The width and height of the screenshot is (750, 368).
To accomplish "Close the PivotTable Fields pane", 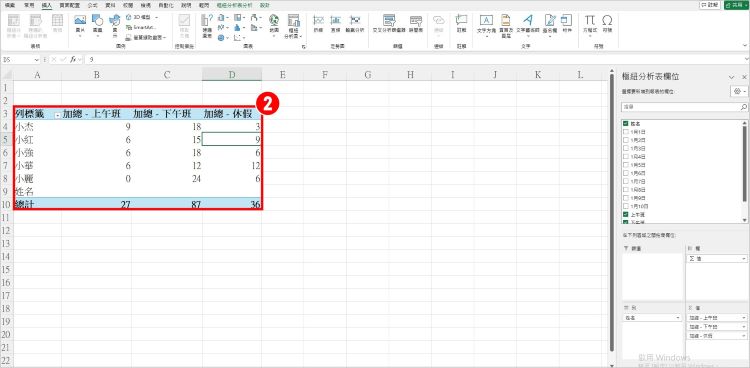I will (x=744, y=77).
